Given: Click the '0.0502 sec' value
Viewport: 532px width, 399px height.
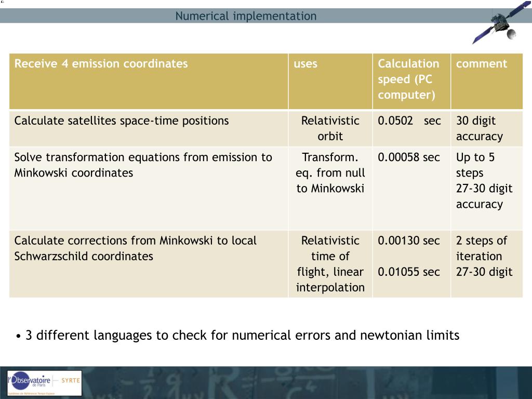Looking at the screenshot, I should click(409, 121).
